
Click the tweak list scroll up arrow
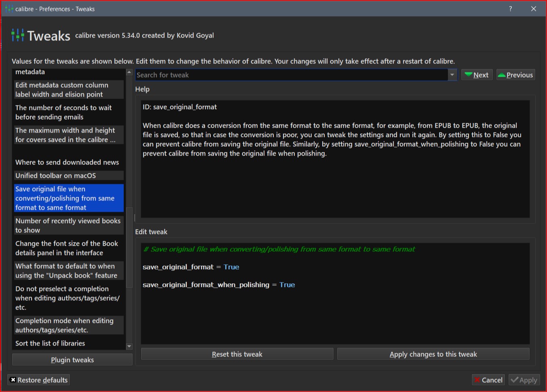pyautogui.click(x=129, y=72)
